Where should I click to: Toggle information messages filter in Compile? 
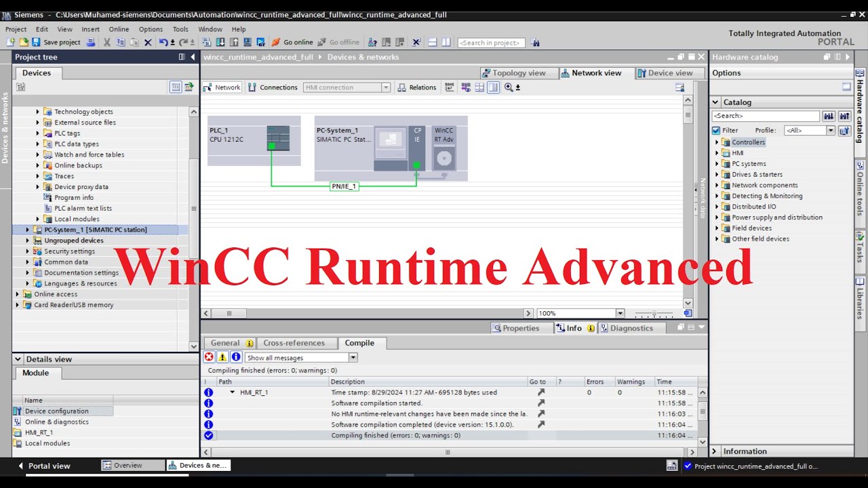(236, 357)
